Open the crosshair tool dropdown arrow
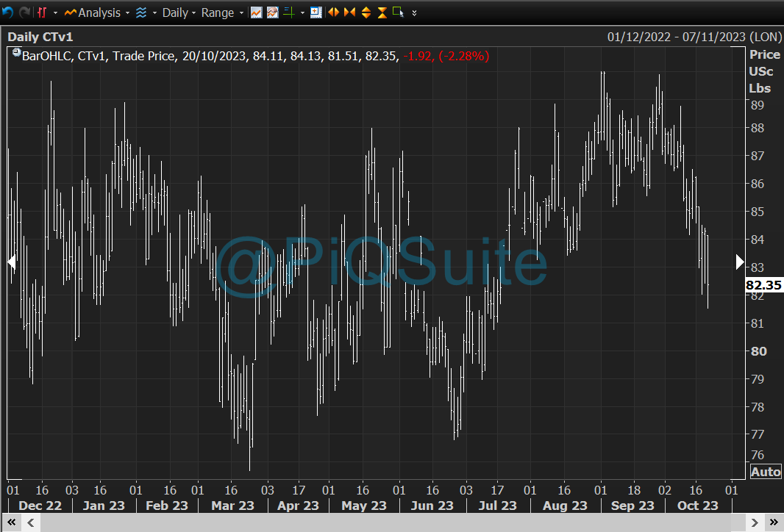 (302, 13)
